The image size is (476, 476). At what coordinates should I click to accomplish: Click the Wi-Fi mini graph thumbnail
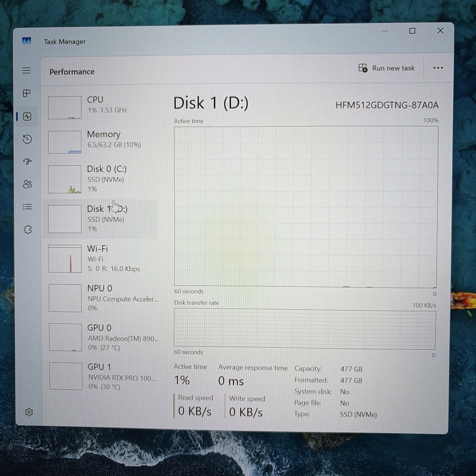[65, 259]
